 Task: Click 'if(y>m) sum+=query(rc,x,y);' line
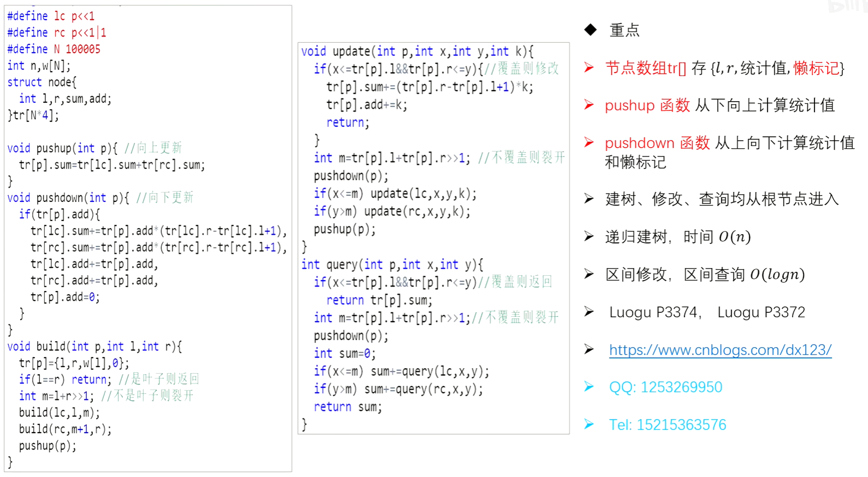[398, 389]
